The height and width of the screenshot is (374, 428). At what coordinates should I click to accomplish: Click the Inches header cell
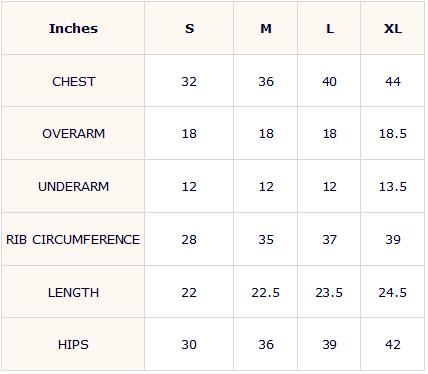73,29
